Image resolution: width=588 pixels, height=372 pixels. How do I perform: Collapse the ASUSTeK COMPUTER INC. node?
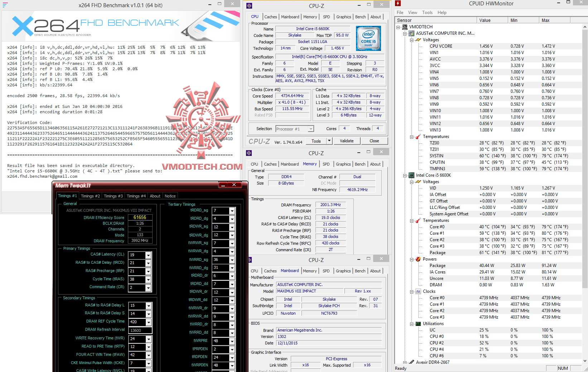click(405, 33)
